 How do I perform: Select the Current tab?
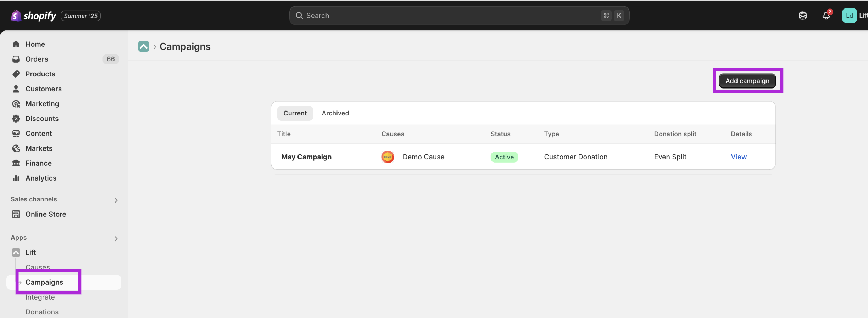(x=295, y=113)
